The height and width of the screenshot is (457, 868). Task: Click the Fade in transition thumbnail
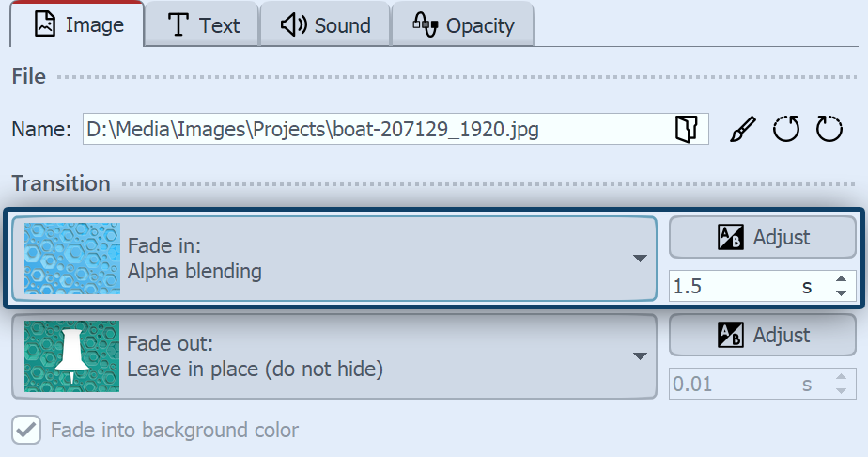tap(72, 259)
